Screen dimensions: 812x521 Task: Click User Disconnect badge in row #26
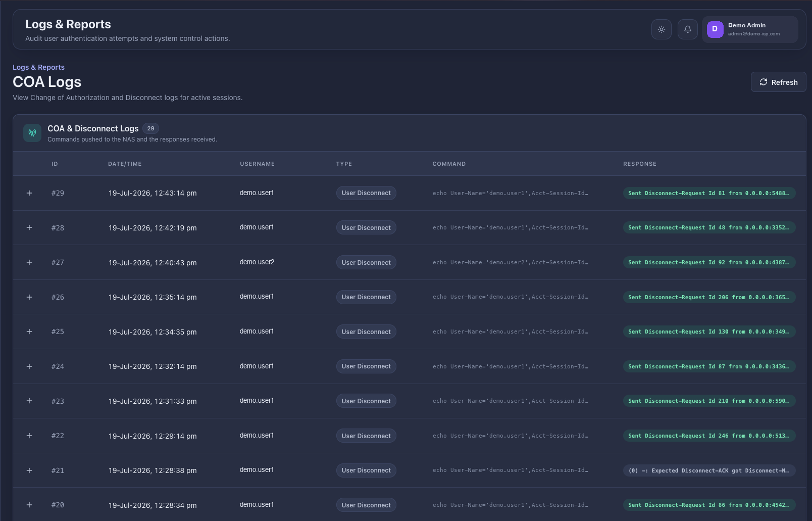pos(366,297)
